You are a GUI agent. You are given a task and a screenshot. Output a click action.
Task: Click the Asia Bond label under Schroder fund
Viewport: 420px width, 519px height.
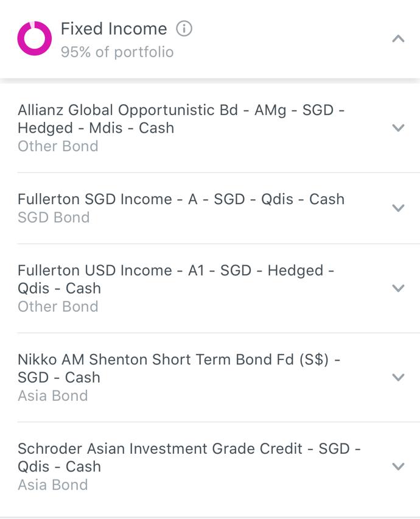pyautogui.click(x=52, y=485)
